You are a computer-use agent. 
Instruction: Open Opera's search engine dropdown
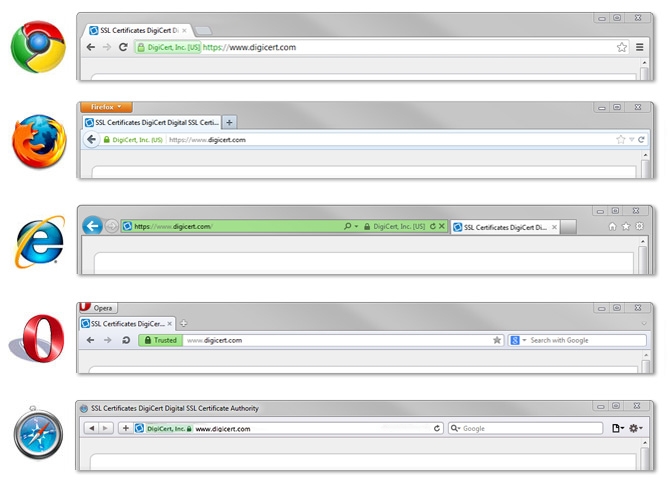pyautogui.click(x=518, y=340)
